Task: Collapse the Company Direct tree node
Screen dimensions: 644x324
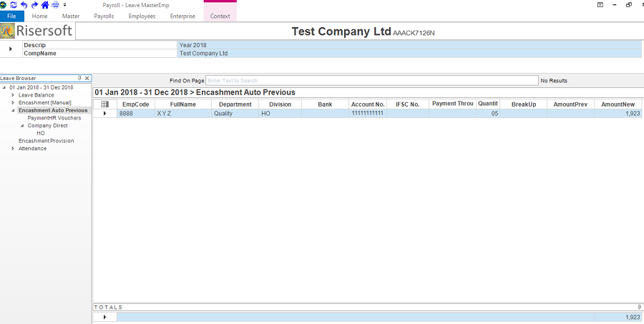Action: [x=22, y=126]
